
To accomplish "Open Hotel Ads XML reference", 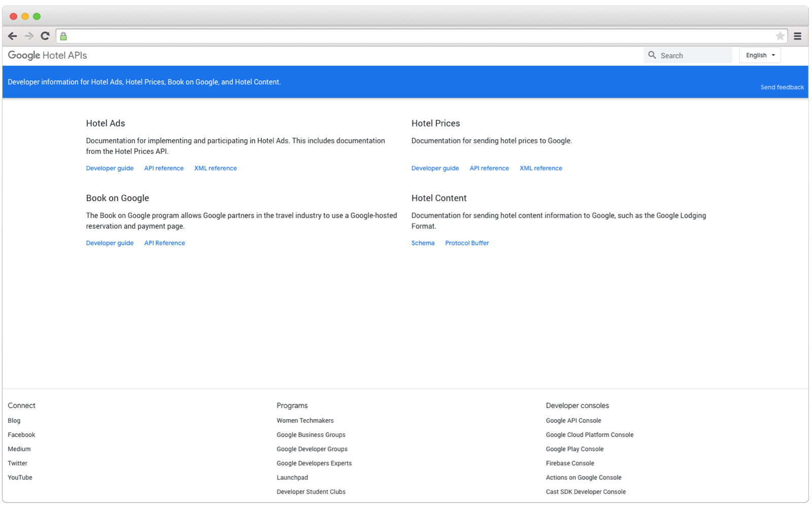I will click(x=215, y=168).
